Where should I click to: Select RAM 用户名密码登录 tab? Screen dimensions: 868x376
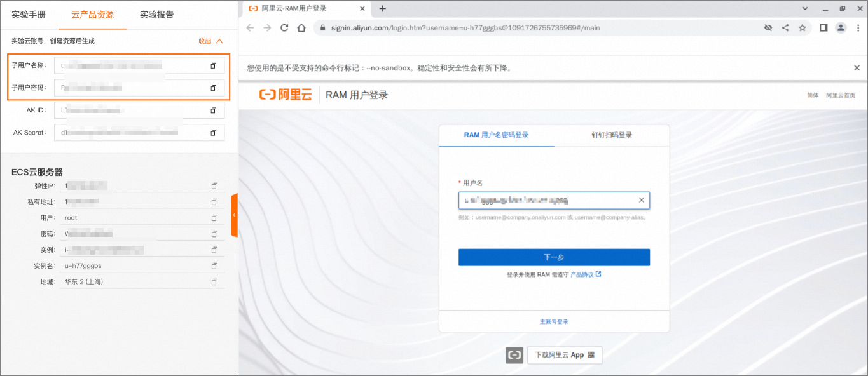(x=497, y=135)
